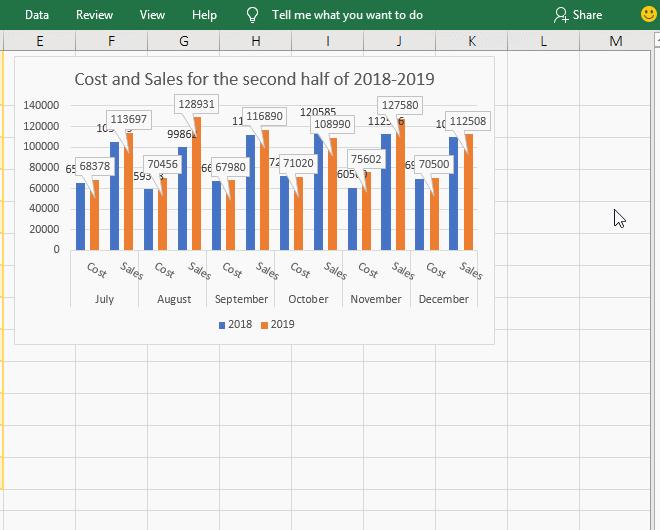This screenshot has height=530, width=660.
Task: Select the chart title text
Action: coord(255,78)
